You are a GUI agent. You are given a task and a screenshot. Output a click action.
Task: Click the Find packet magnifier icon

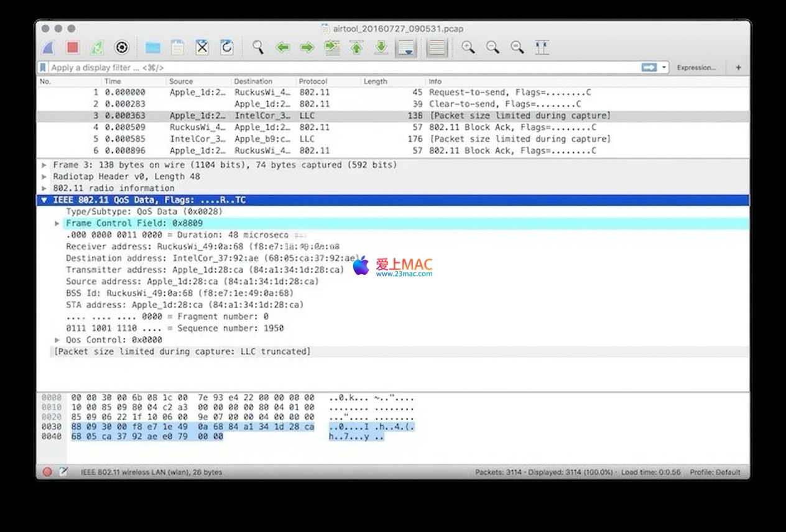coord(258,47)
